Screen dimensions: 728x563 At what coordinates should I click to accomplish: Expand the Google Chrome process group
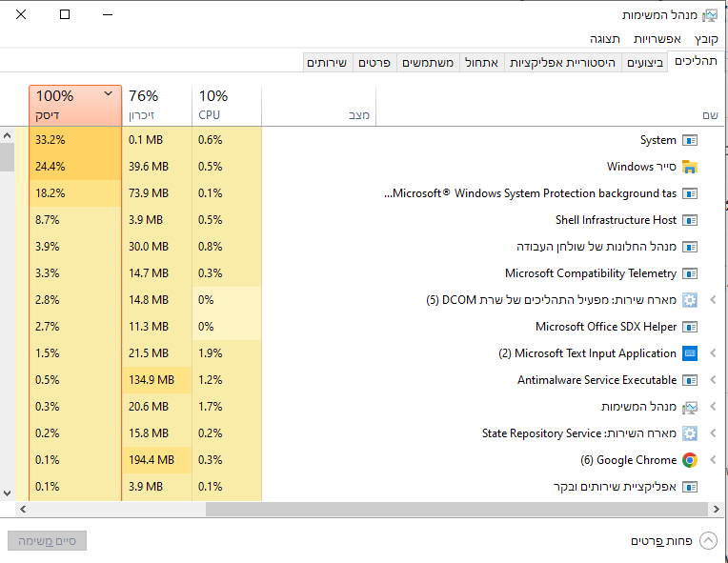[x=713, y=460]
